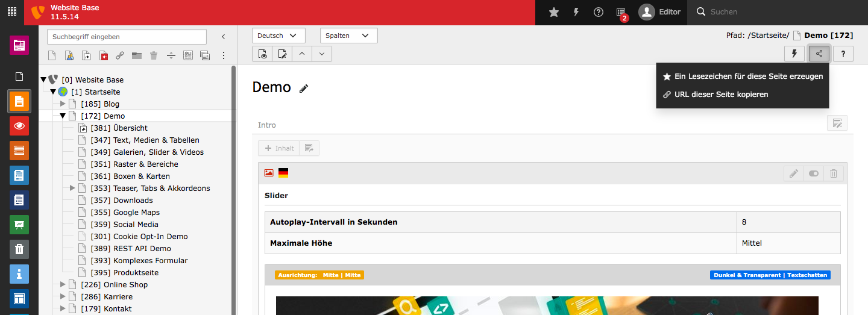The image size is (868, 315).
Task: Open the Deutsch language dropdown
Action: coord(278,36)
